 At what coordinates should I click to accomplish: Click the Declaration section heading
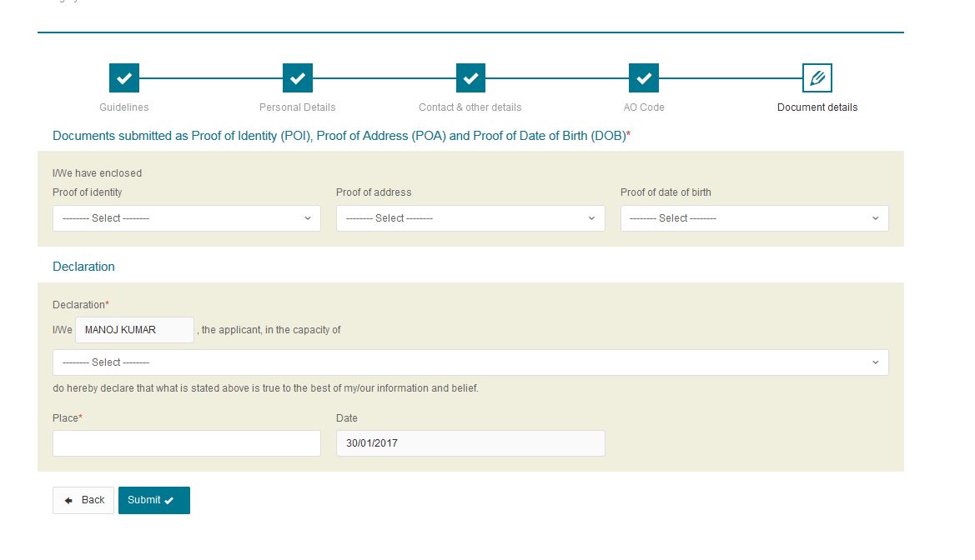(x=83, y=267)
